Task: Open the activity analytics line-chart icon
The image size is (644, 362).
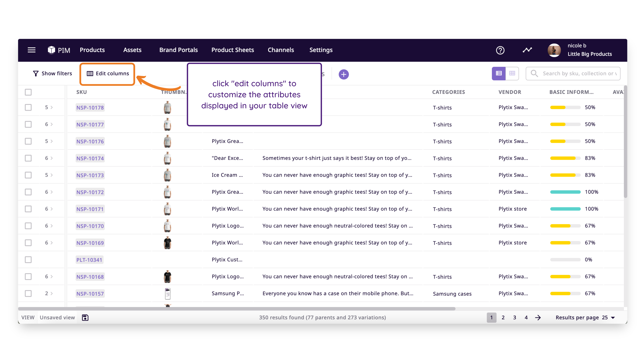Action: 527,50
